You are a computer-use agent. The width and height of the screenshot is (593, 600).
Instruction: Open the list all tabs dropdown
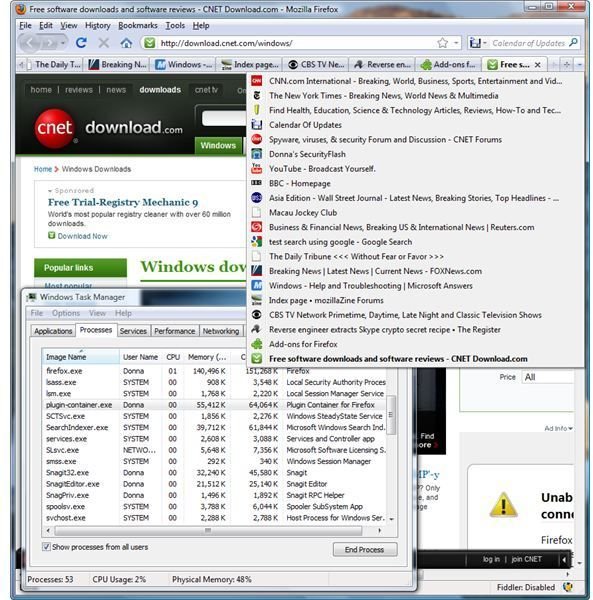(580, 65)
